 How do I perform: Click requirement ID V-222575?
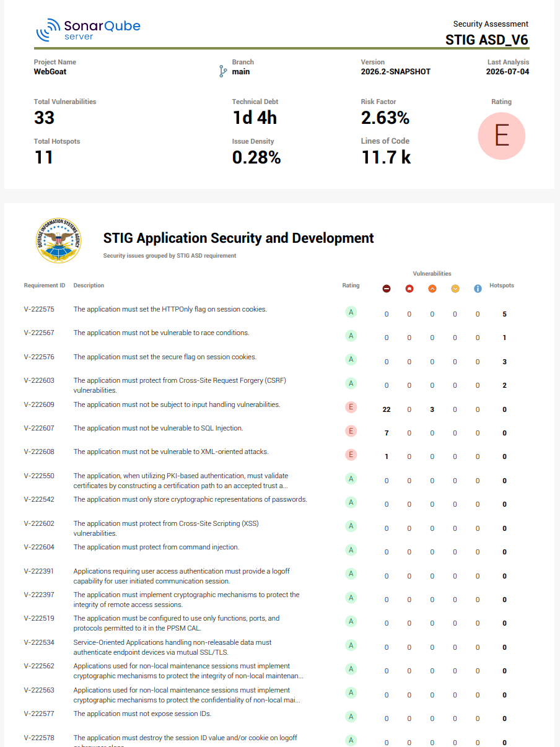[39, 309]
